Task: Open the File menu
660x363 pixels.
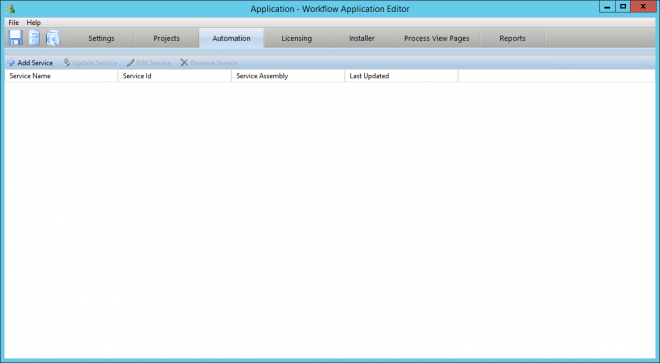Action: tap(13, 23)
